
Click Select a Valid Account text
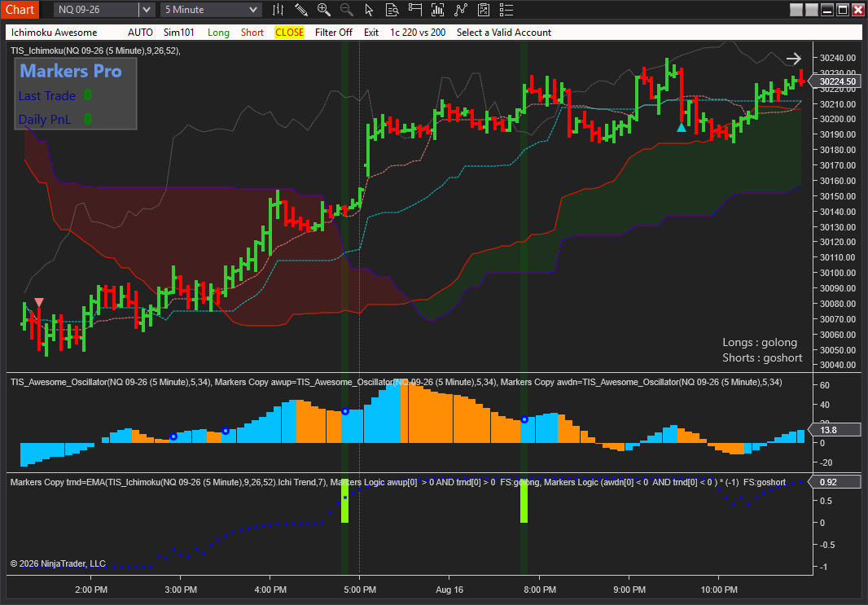(x=504, y=32)
